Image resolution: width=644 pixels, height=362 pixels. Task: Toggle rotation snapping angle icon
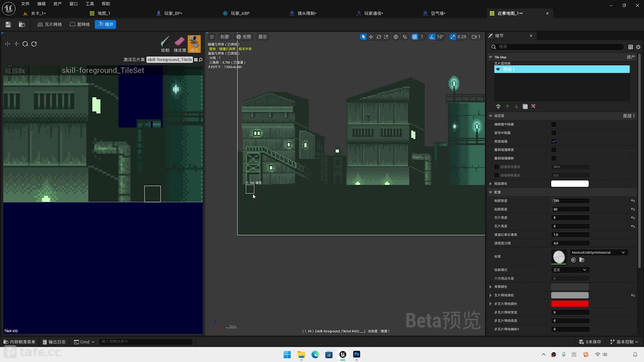coord(432,37)
